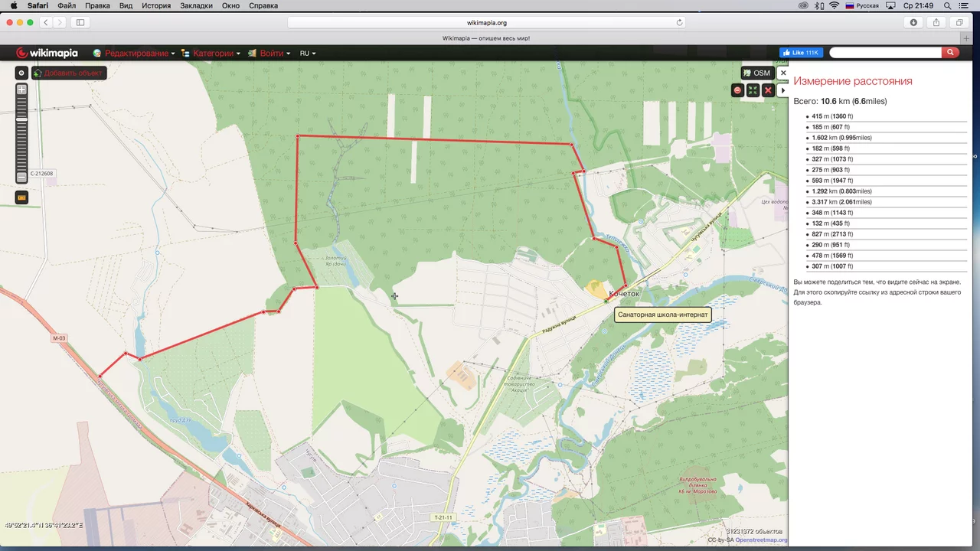Open the RU language dropdown
The height and width of the screenshot is (551, 980).
(308, 53)
